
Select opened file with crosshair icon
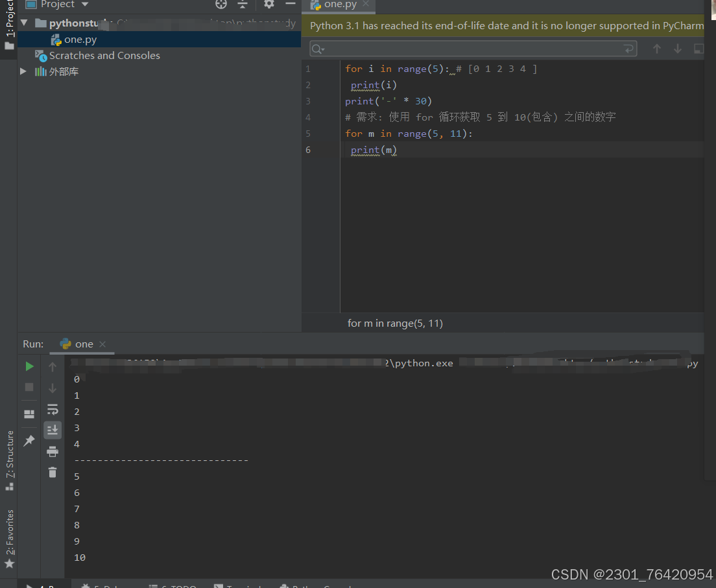pyautogui.click(x=221, y=5)
